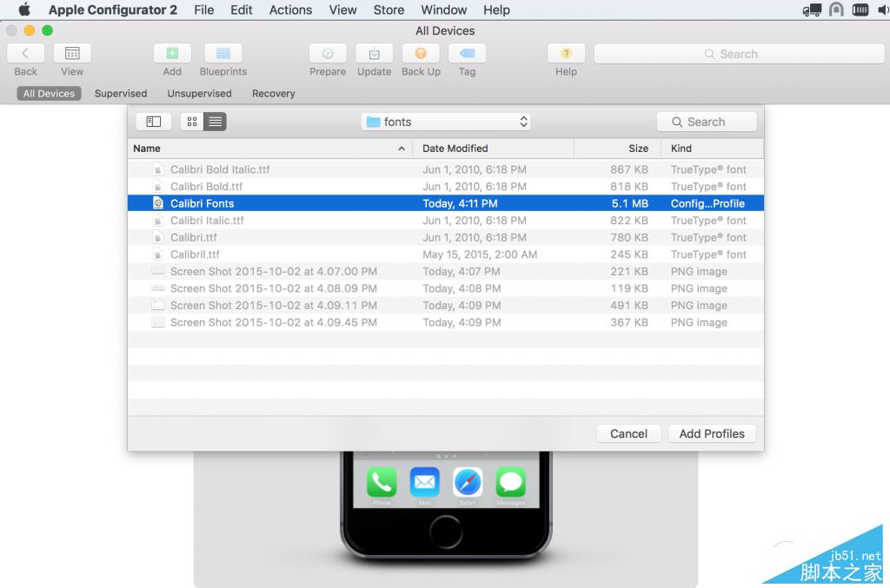
Task: Click the Back Up toolbar icon
Action: [x=421, y=53]
